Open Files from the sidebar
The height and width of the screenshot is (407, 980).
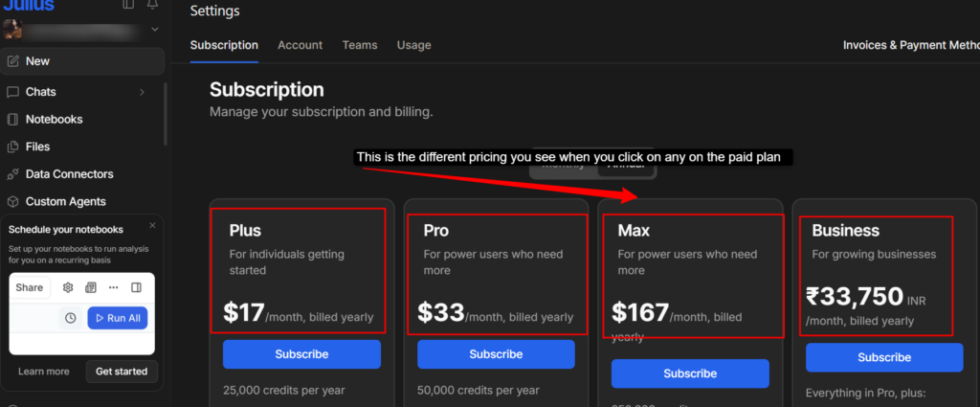pos(37,147)
